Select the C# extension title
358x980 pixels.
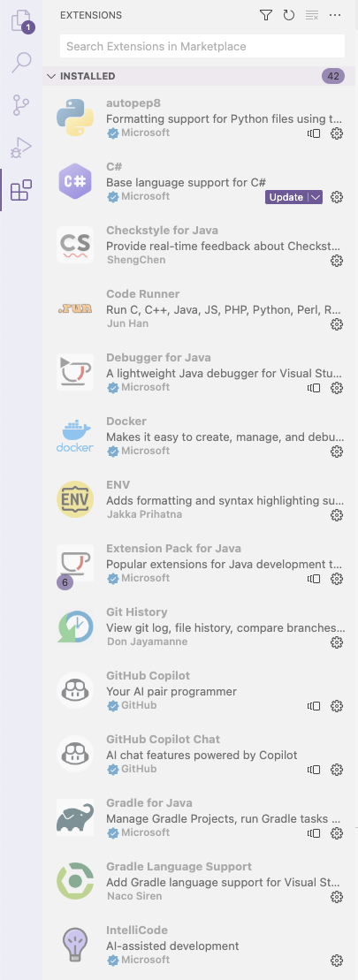pyautogui.click(x=114, y=167)
